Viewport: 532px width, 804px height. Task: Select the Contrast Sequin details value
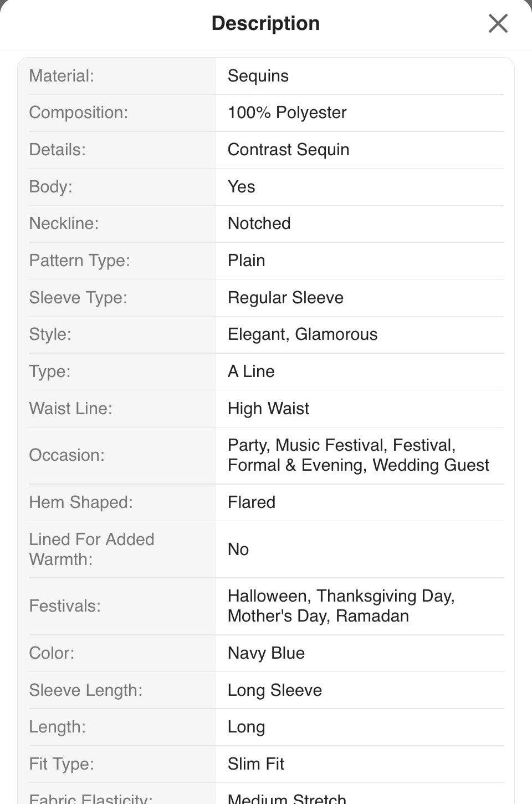click(288, 150)
